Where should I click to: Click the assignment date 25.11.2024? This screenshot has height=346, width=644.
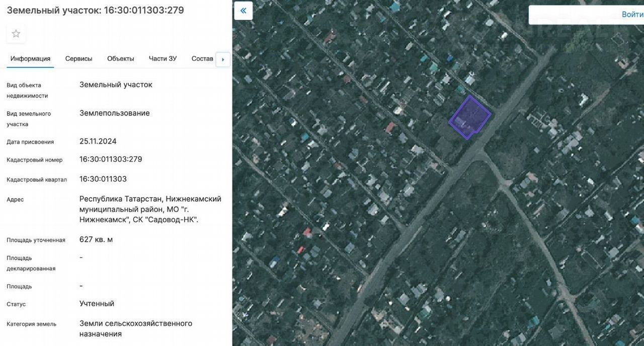[98, 141]
